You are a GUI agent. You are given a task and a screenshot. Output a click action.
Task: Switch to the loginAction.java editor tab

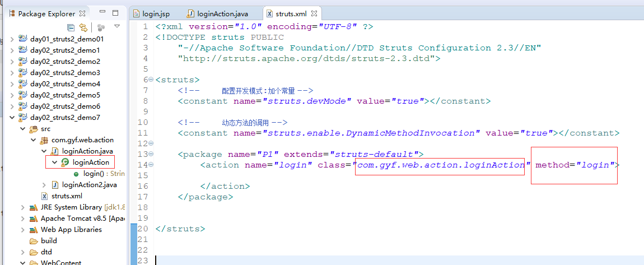(218, 13)
